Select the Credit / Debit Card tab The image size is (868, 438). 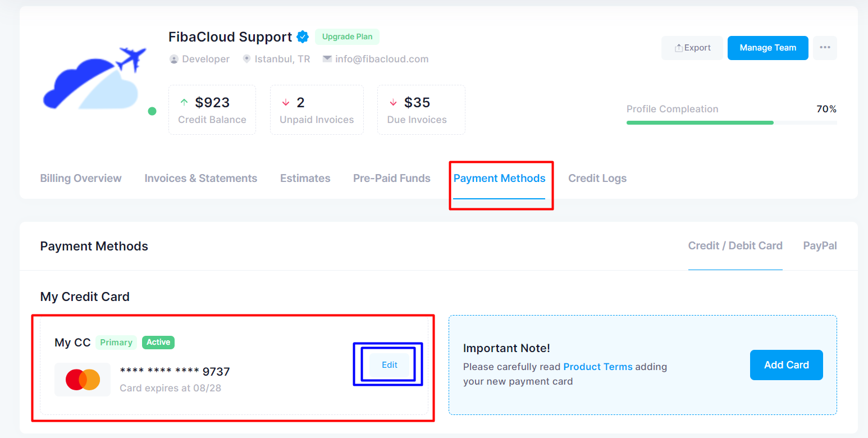(735, 245)
